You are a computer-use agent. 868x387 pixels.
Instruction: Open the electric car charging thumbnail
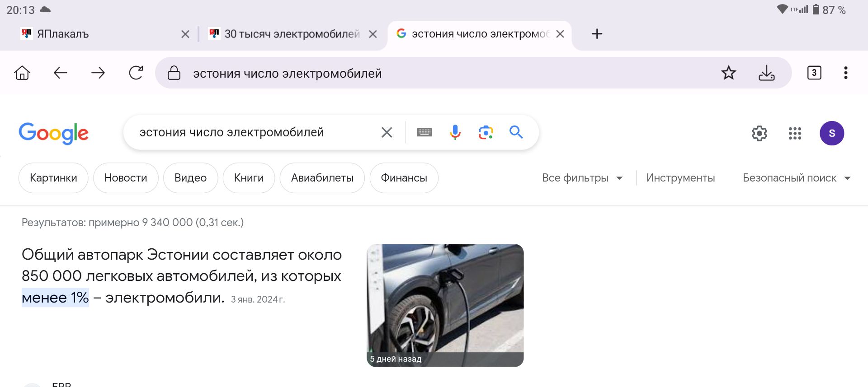coord(445,305)
